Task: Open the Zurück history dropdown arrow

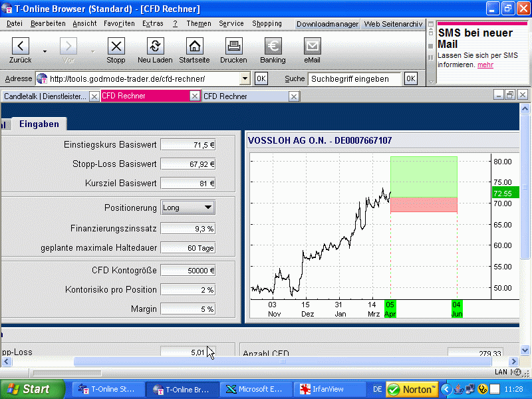Action: click(45, 51)
